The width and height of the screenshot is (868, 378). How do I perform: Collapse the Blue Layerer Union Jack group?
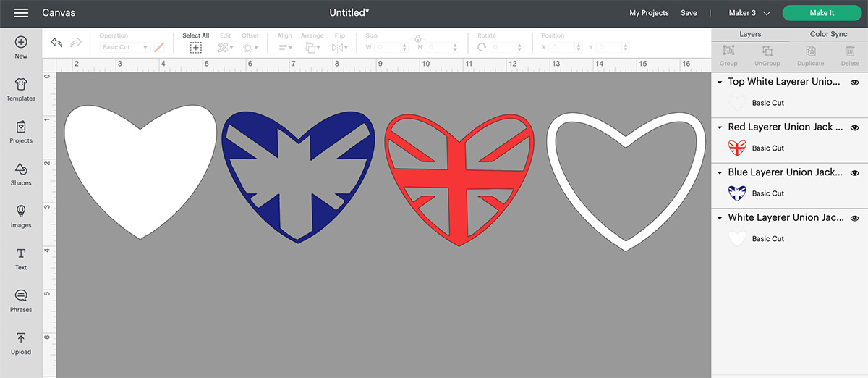(x=720, y=173)
